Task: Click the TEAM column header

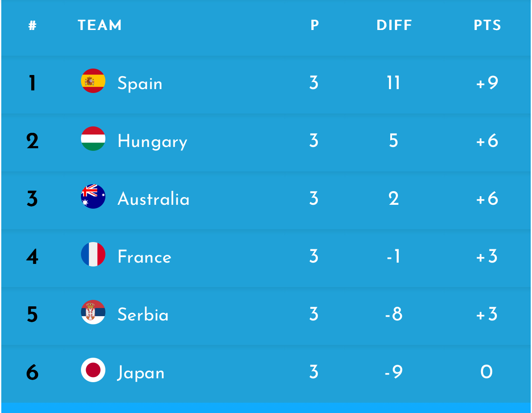Action: click(99, 25)
